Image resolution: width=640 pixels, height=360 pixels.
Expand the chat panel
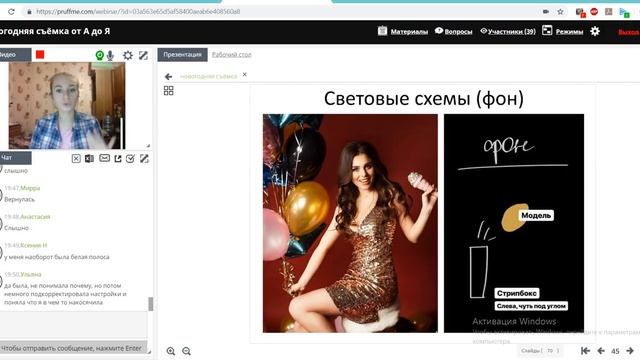coord(144,158)
